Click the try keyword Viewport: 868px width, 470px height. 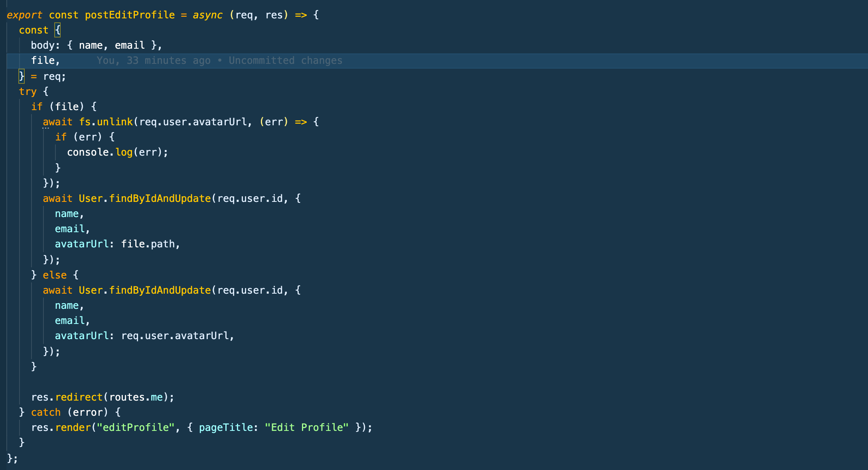(x=28, y=91)
